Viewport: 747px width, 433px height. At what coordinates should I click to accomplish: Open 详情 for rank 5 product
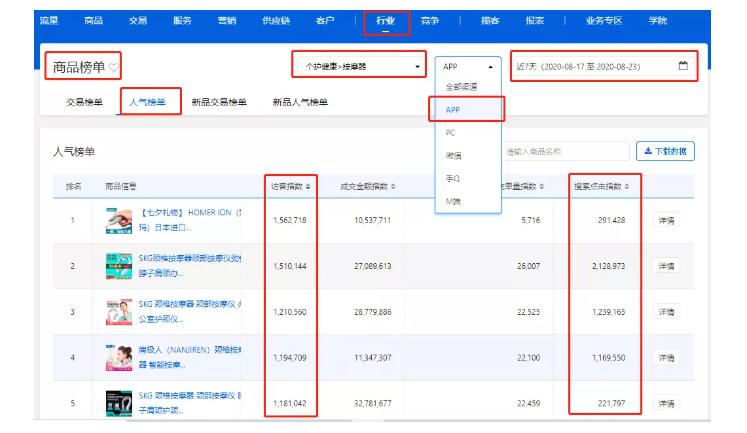tap(666, 403)
